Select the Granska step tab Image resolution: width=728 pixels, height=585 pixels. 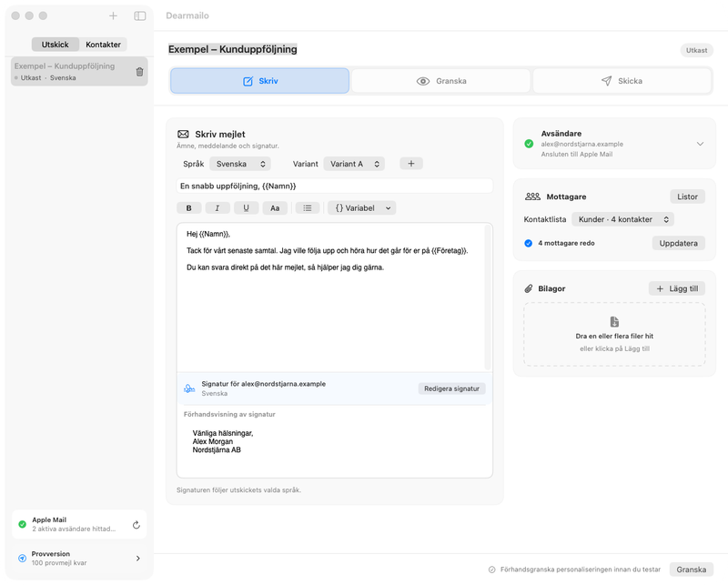pos(441,81)
